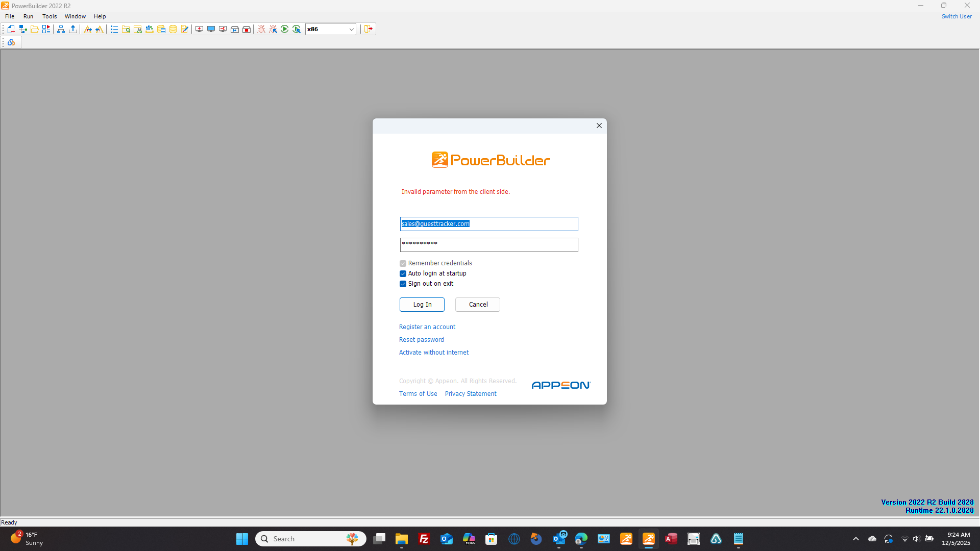Open FileZilla from the taskbar
Viewport: 980px width, 551px height.
(424, 539)
